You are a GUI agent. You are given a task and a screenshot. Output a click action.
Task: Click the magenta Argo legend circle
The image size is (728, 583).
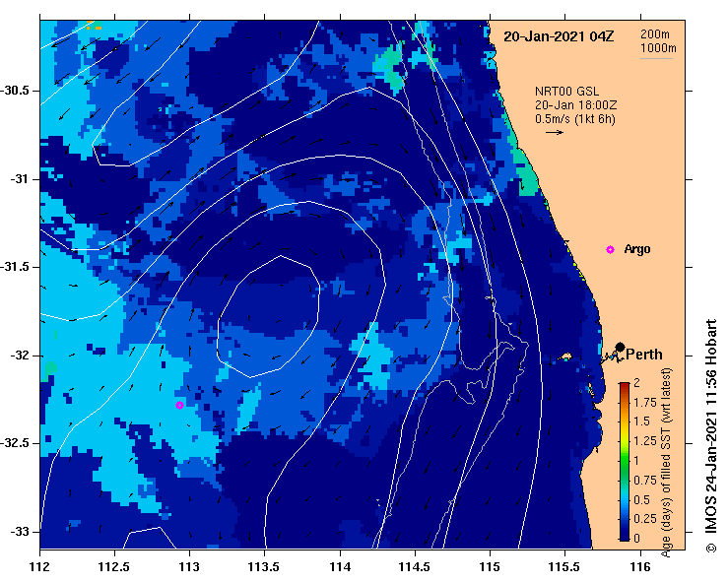click(610, 250)
